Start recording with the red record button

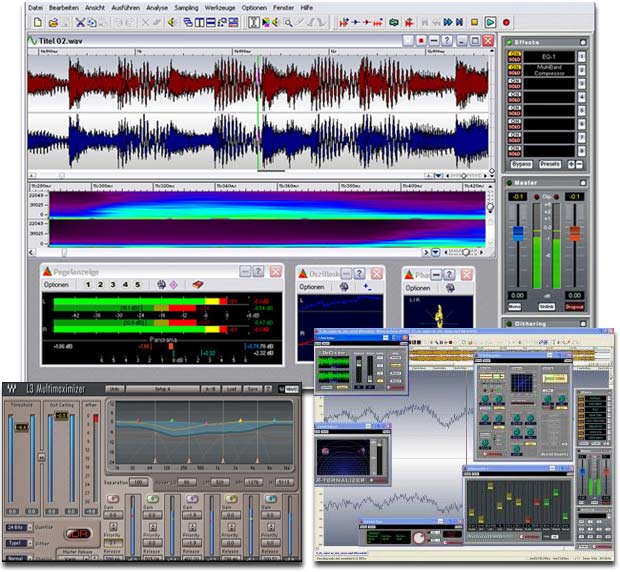[x=506, y=23]
